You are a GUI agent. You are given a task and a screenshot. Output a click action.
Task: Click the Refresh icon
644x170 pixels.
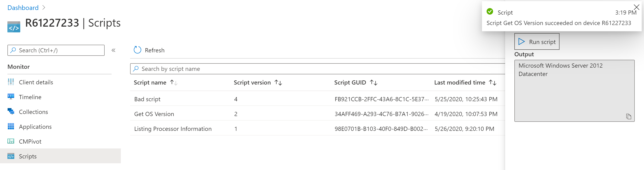pyautogui.click(x=137, y=50)
